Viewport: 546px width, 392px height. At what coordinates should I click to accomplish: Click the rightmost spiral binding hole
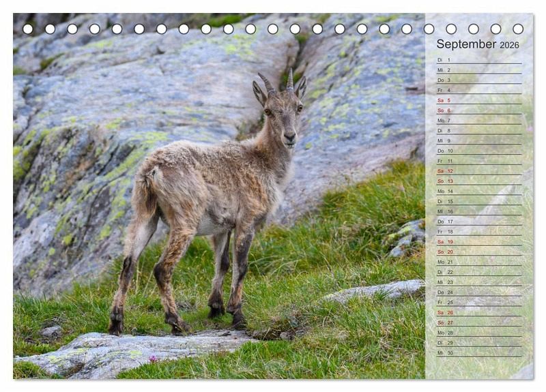(518, 29)
